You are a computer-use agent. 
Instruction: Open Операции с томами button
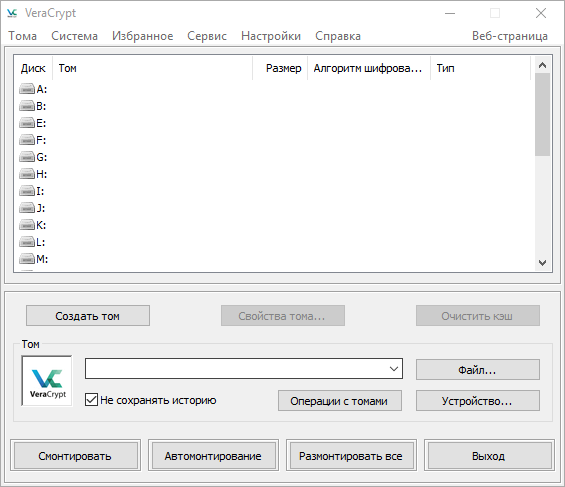[340, 401]
